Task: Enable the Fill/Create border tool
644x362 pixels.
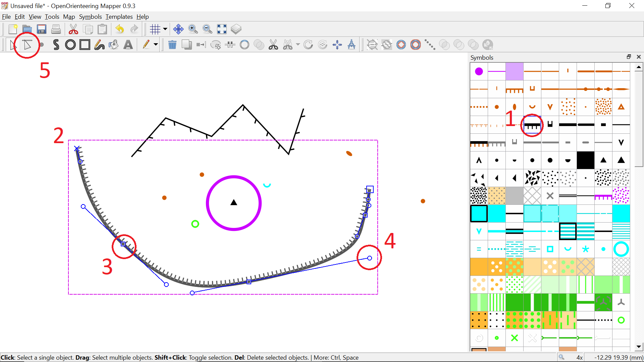Action: coord(114,45)
